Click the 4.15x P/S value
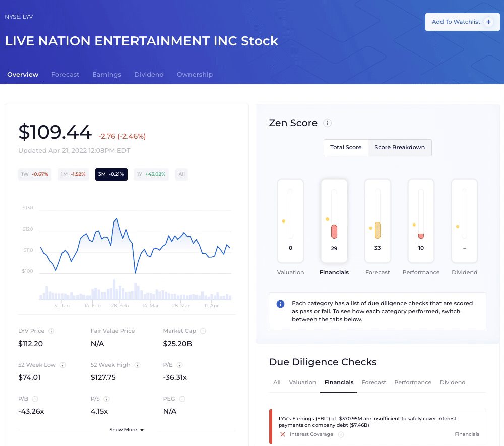 pos(99,411)
